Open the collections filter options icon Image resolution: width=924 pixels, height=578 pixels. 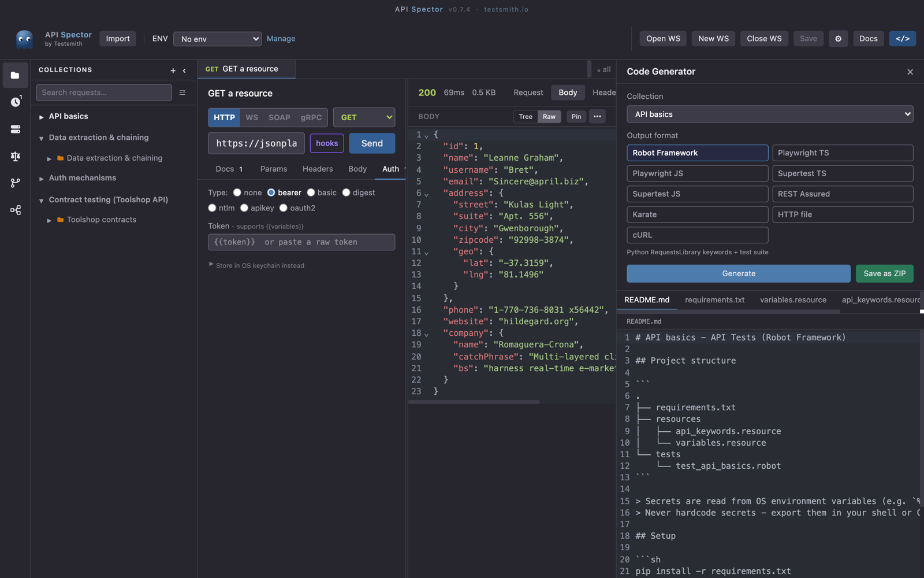[182, 92]
